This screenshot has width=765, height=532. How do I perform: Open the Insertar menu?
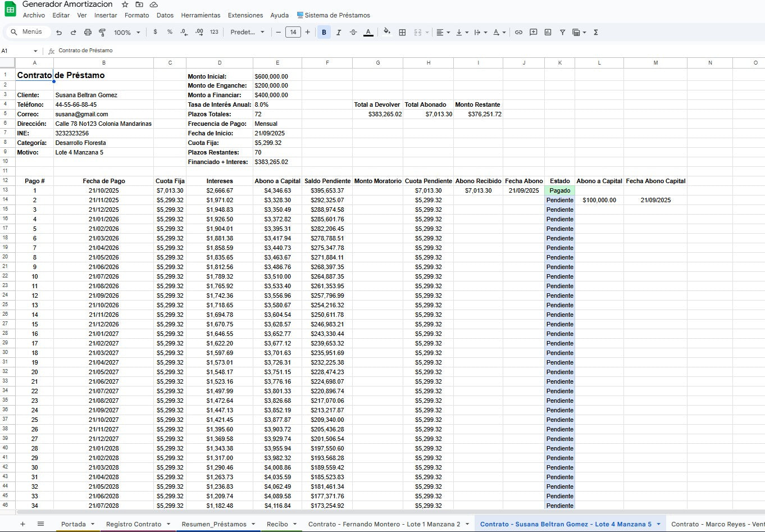106,15
